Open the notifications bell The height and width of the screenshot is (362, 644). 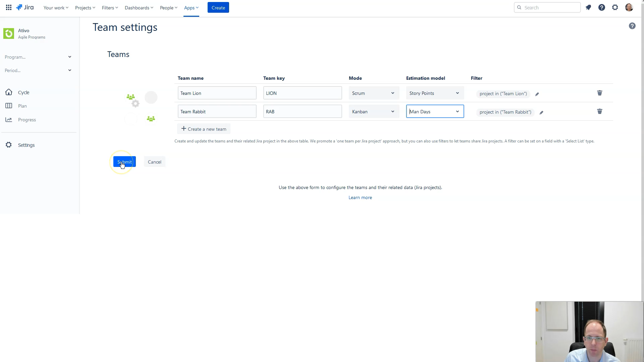pos(588,7)
